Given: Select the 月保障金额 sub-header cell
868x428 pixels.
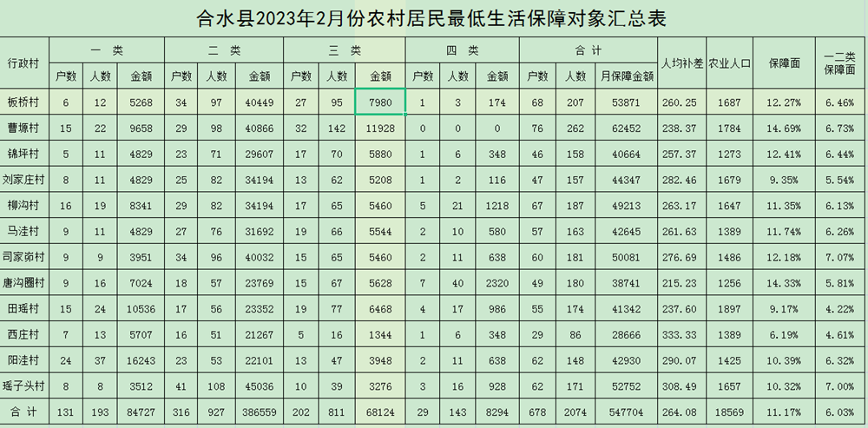Looking at the screenshot, I should click(x=625, y=76).
